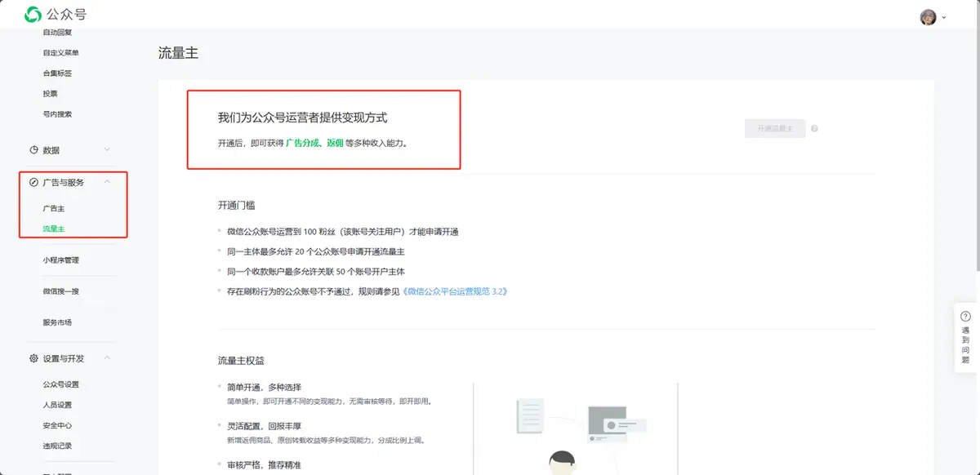
Task: Click the 设置与开发 gear icon
Action: pos(33,358)
